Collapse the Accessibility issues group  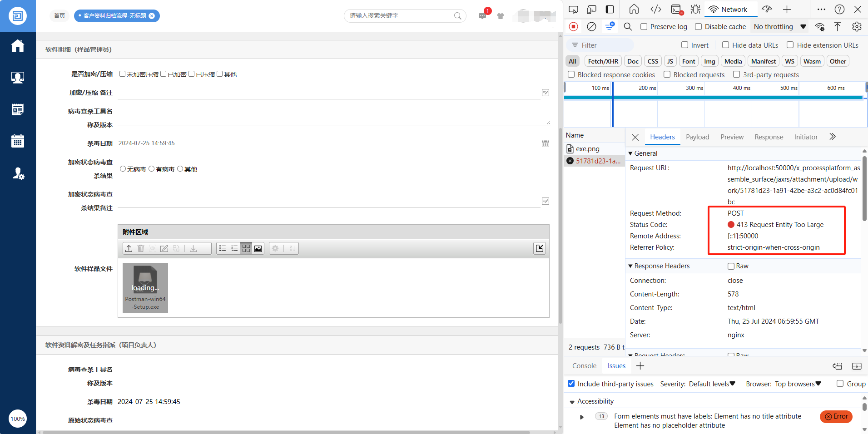[x=572, y=402]
